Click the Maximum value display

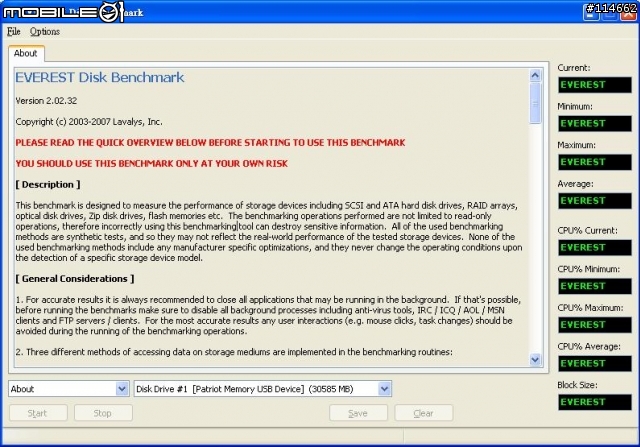click(595, 162)
